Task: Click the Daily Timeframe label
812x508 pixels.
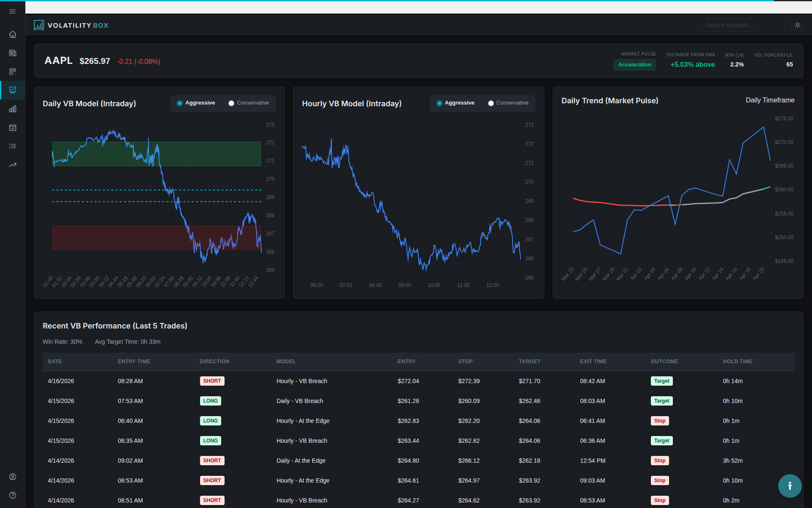Action: click(770, 100)
